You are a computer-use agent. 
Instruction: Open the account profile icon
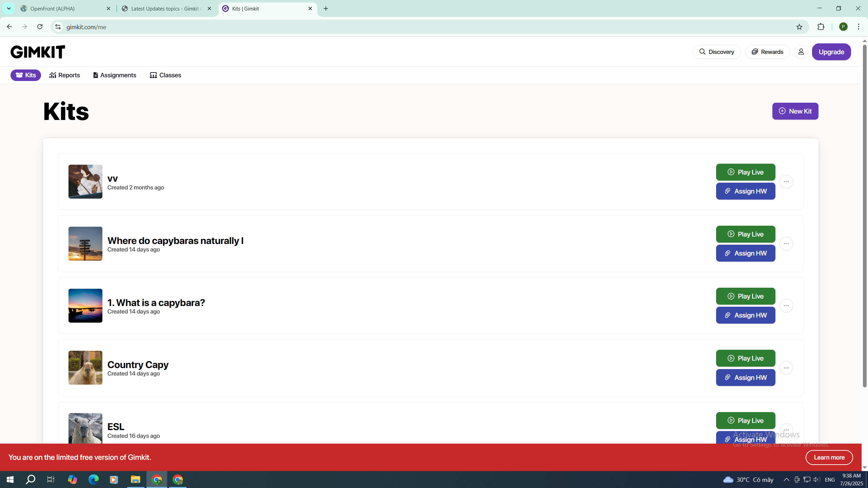pyautogui.click(x=801, y=52)
